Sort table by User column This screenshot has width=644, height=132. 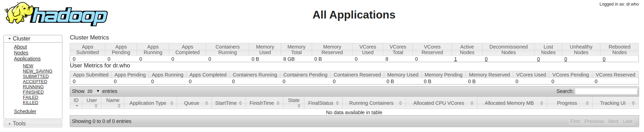click(92, 103)
